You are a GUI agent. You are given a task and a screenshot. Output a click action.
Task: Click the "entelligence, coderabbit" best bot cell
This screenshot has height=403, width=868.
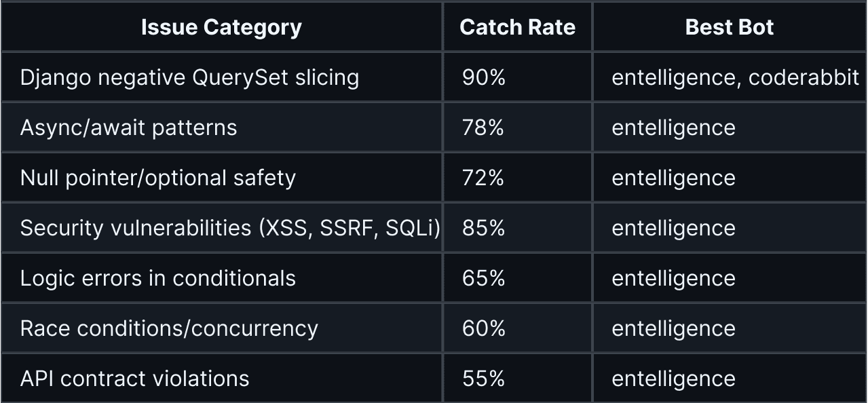coord(736,77)
